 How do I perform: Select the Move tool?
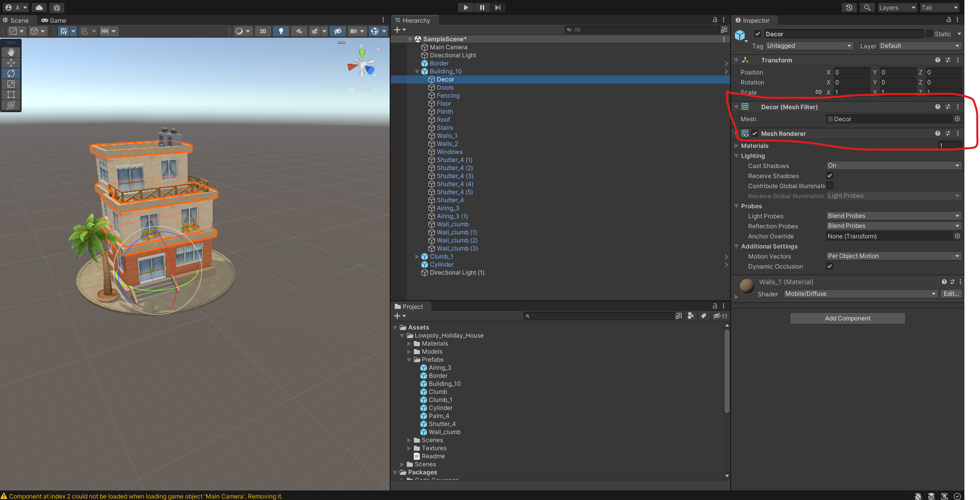pos(11,63)
